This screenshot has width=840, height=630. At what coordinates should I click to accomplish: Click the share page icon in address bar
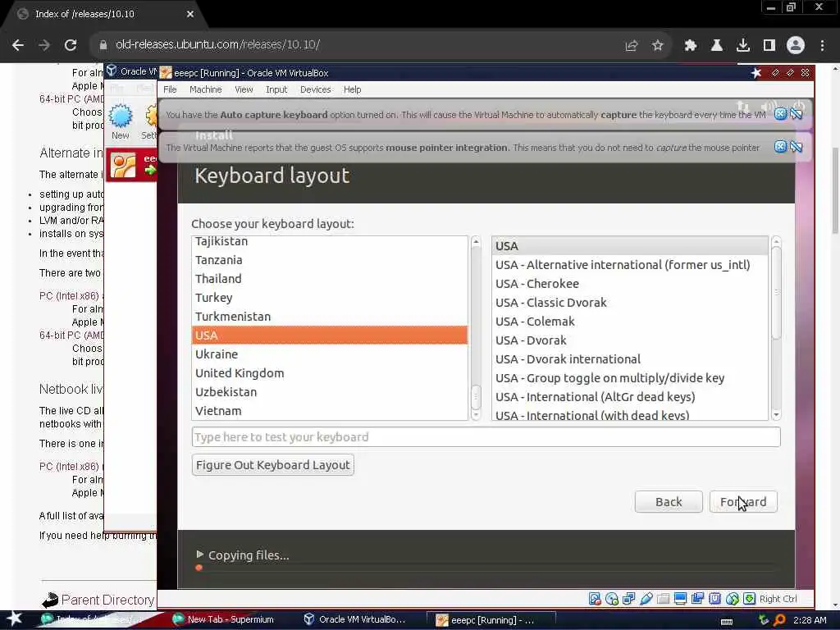coord(632,45)
